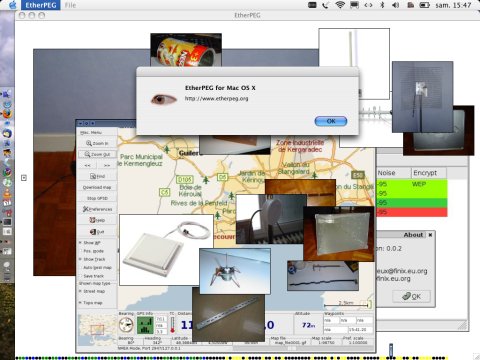Click the Quit button in map sidebar

pos(97,231)
